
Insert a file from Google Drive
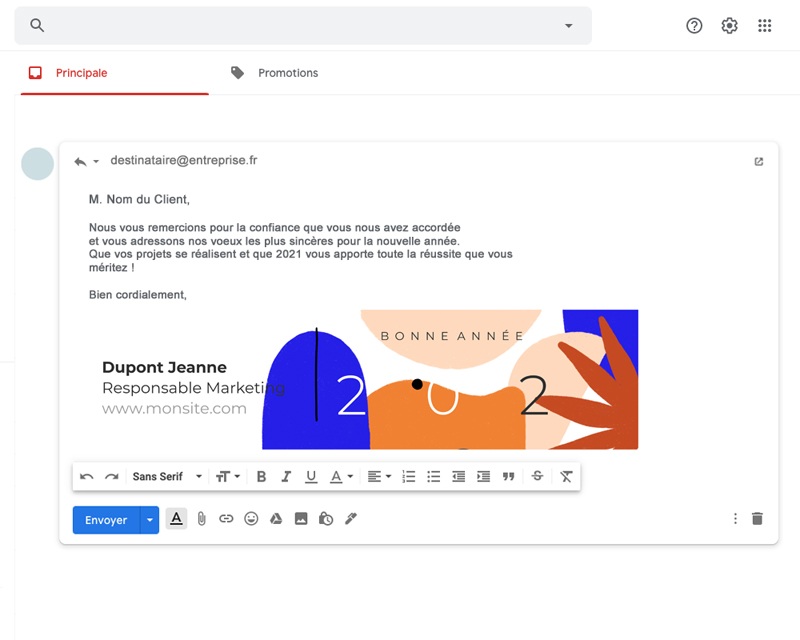point(276,519)
